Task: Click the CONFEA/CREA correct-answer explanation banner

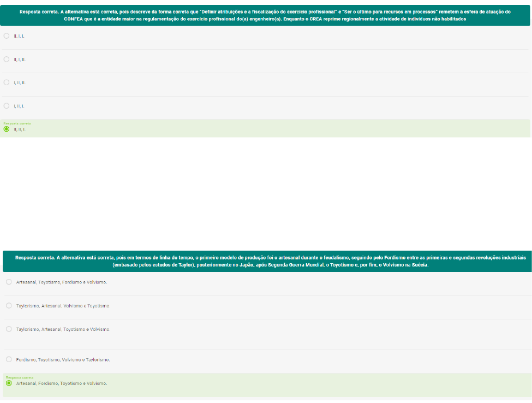Action: click(x=266, y=15)
